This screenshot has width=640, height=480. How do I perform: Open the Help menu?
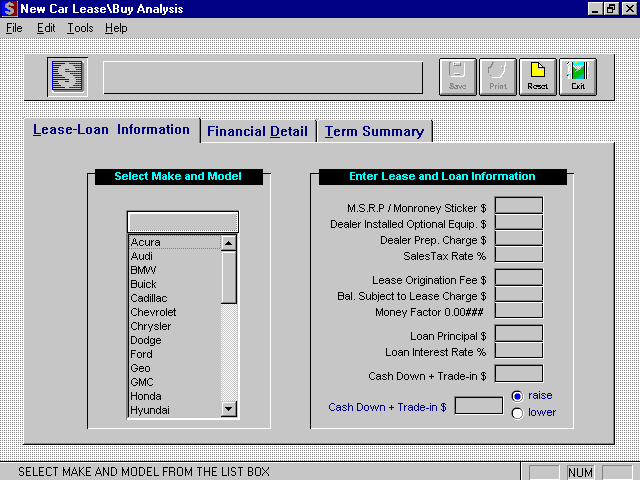116,28
